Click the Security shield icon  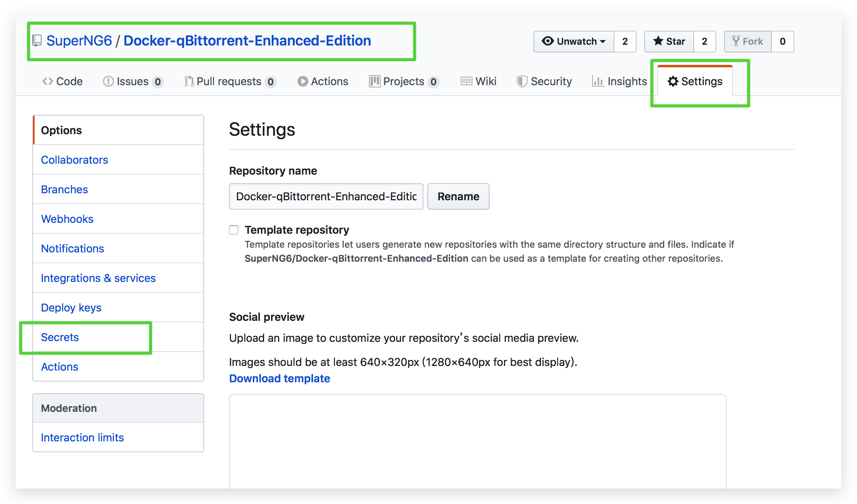point(522,81)
